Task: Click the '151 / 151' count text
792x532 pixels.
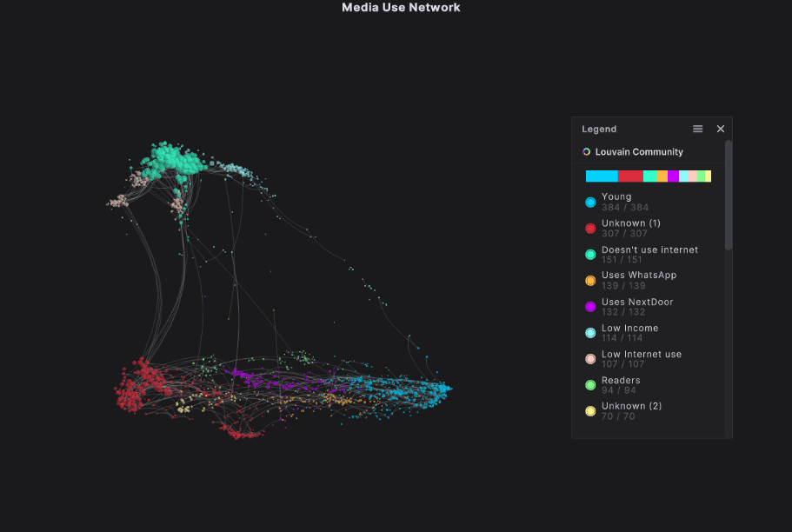Action: click(622, 260)
